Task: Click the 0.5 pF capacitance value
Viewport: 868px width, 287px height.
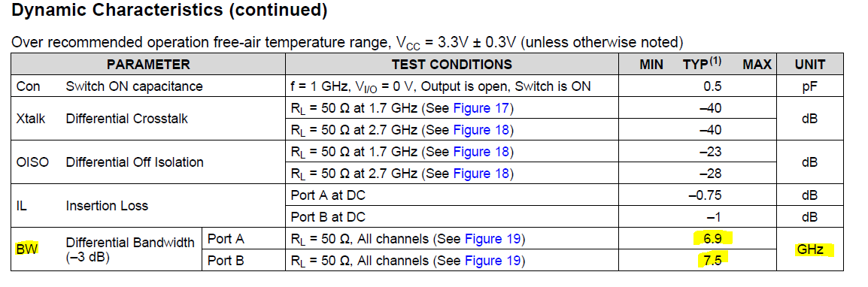Action: point(712,86)
